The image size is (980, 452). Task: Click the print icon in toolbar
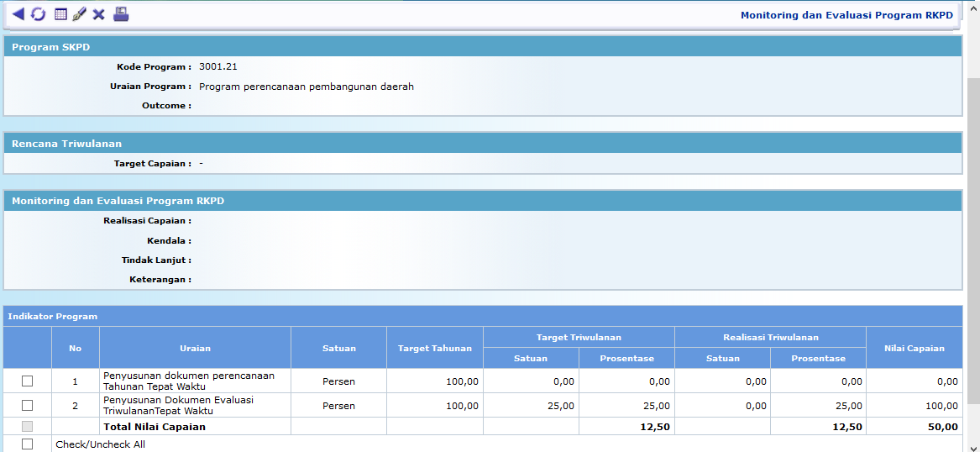(121, 14)
